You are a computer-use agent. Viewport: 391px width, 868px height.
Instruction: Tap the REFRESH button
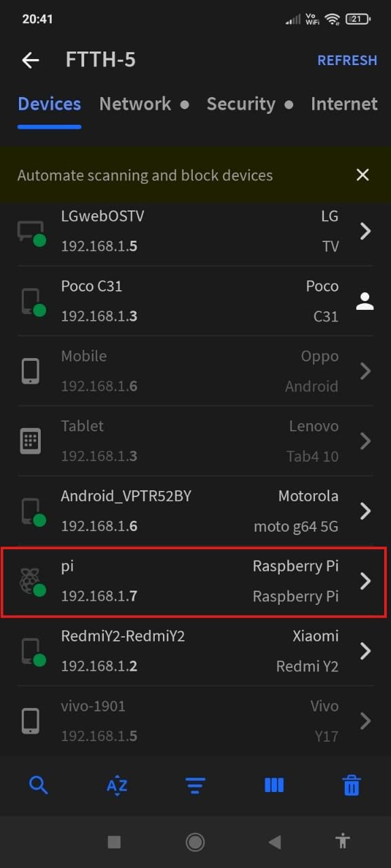click(348, 60)
